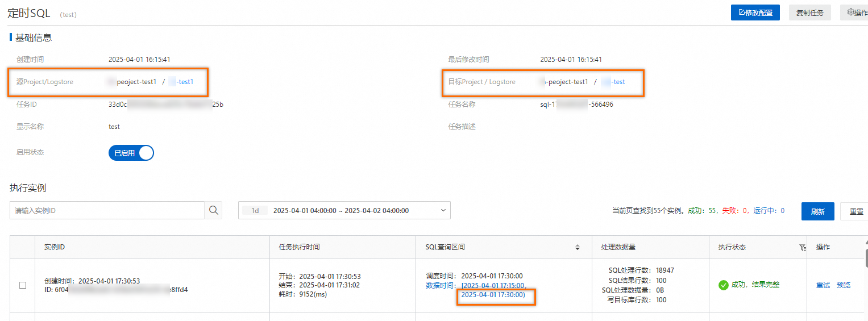868x321 pixels.
Task: Click the 耗时：9152(ms) text
Action: 303,294
